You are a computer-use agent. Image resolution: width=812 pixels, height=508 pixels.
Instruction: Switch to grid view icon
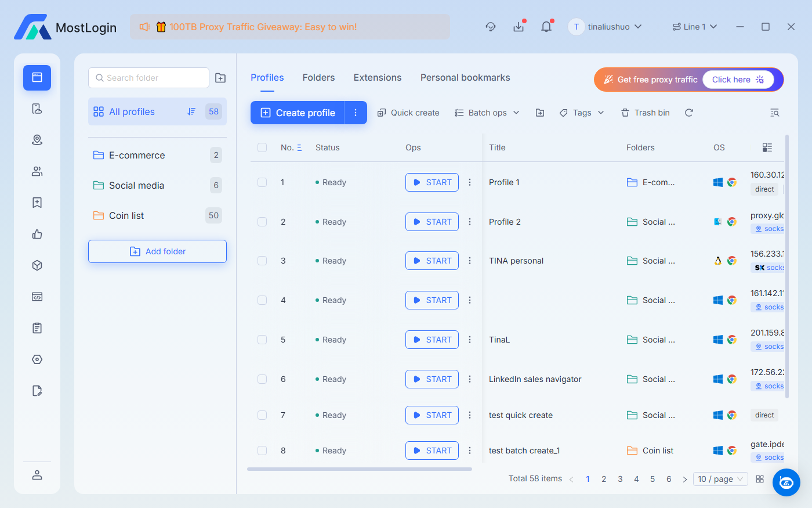pyautogui.click(x=760, y=479)
